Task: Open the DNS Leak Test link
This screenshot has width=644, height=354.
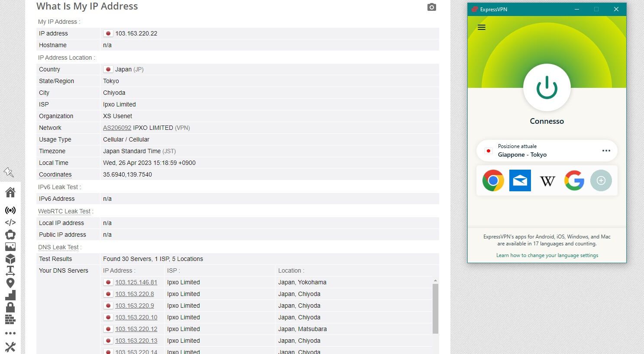Action: (x=58, y=247)
